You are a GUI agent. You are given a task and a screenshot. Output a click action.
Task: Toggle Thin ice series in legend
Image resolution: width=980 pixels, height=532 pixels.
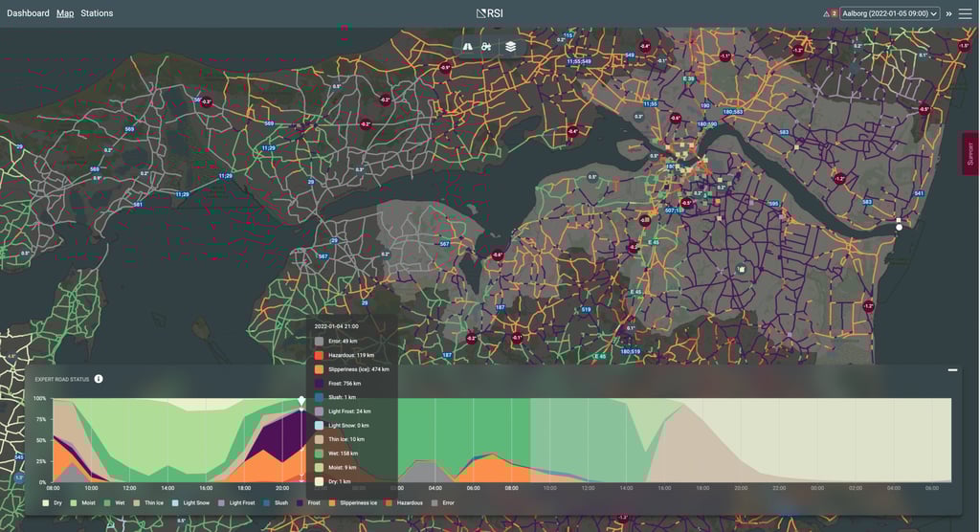click(x=148, y=502)
